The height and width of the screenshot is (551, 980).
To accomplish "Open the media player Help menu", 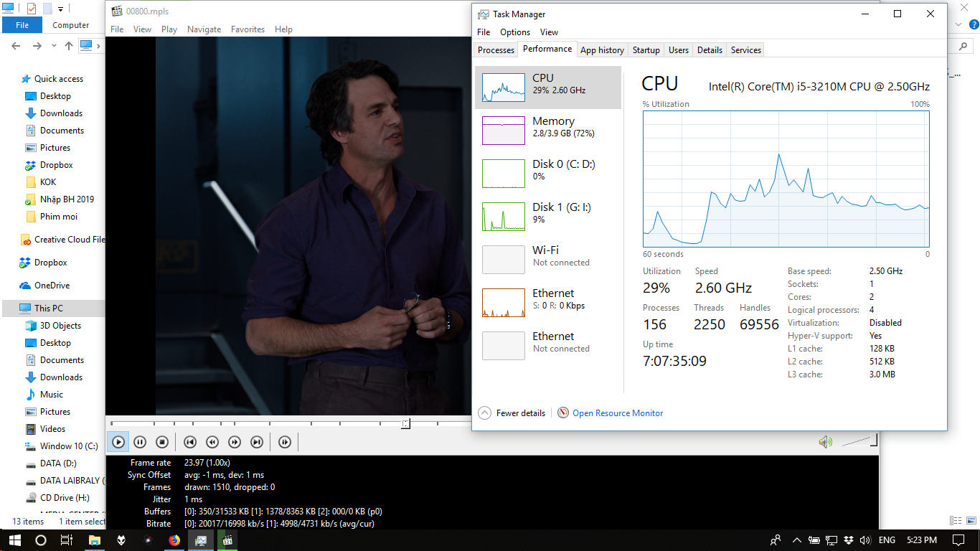I will click(283, 29).
